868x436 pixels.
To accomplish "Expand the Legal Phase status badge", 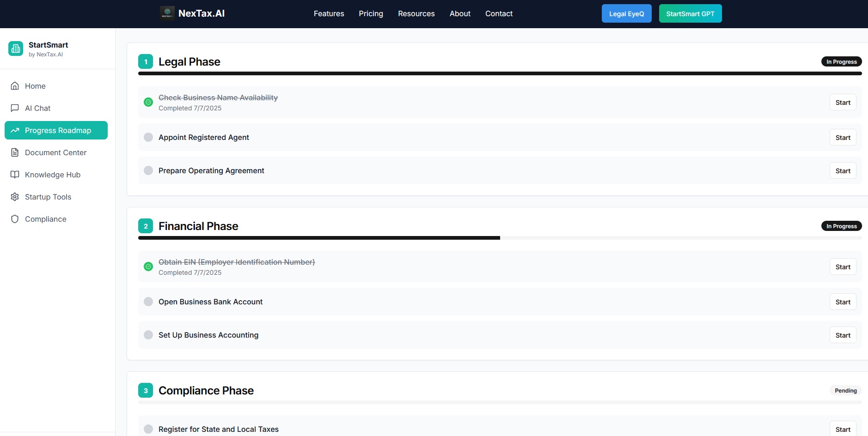I will pyautogui.click(x=841, y=61).
